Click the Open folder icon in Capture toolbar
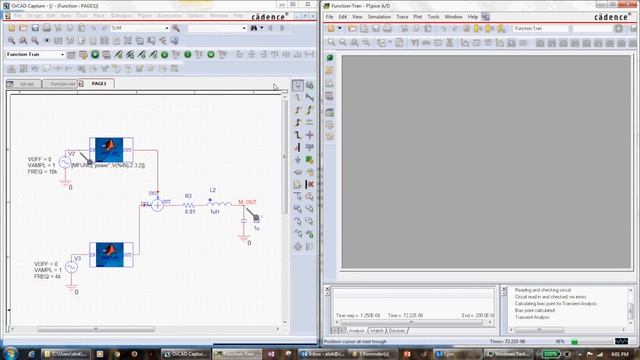 click(23, 28)
